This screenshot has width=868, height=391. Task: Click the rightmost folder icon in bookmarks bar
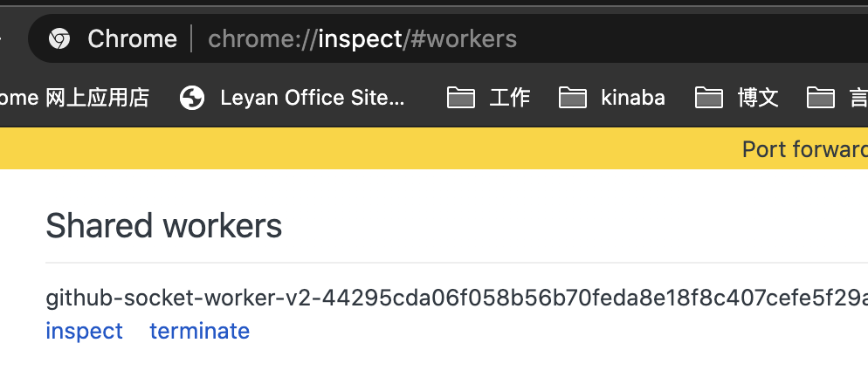coord(820,98)
